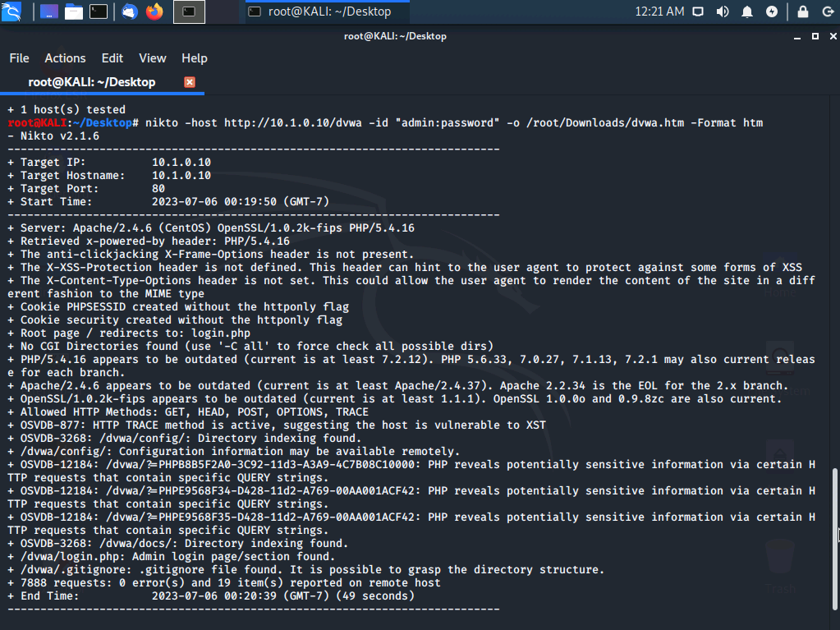Open the power manager tray icon
This screenshot has height=630, width=840.
(772, 11)
